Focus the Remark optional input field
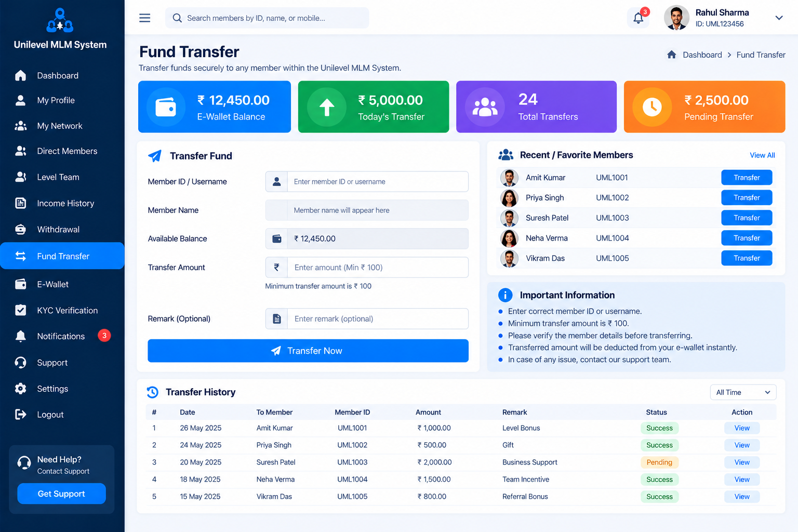 [x=367, y=319]
